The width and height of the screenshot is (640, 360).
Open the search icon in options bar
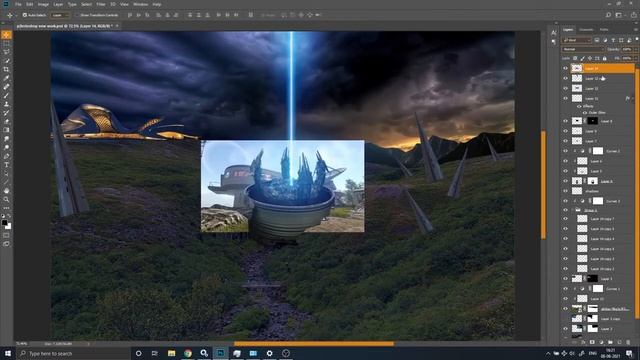pos(608,15)
